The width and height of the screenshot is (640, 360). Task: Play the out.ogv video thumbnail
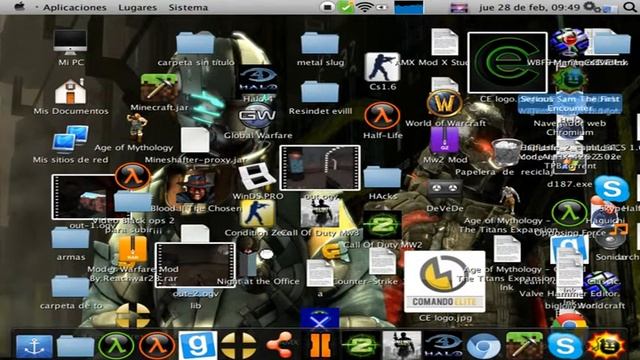320,168
